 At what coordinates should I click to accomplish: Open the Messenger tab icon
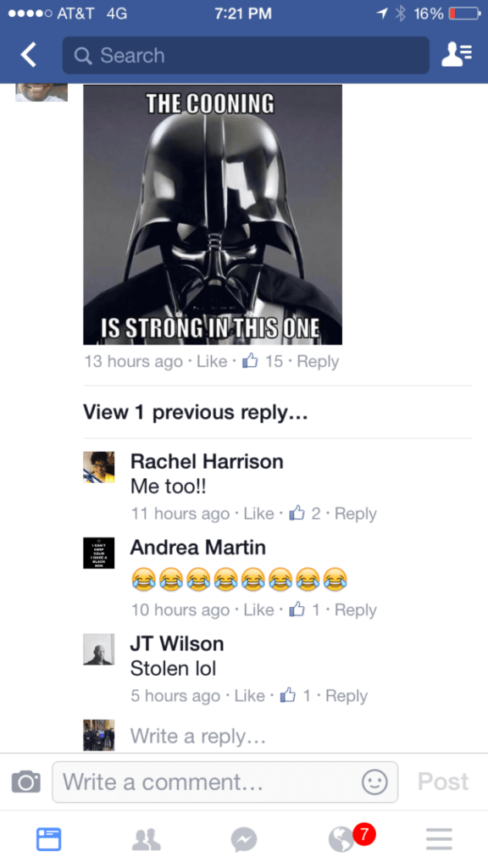point(244,839)
